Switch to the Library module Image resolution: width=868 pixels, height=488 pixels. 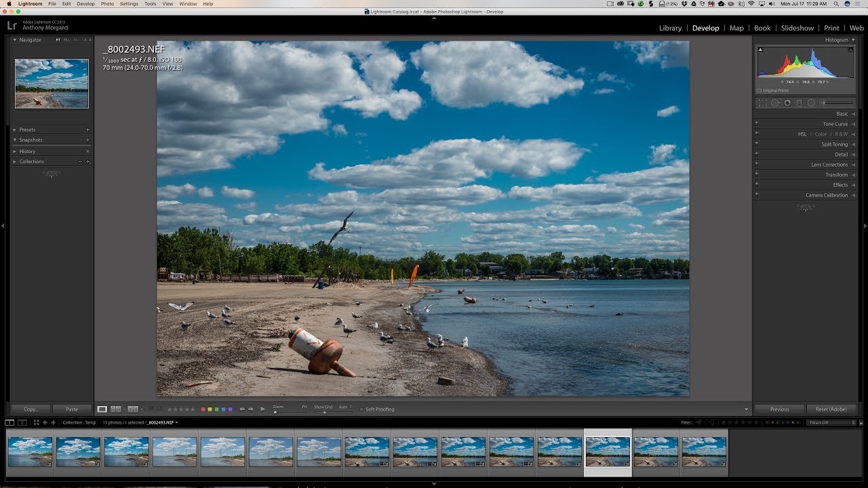click(670, 28)
